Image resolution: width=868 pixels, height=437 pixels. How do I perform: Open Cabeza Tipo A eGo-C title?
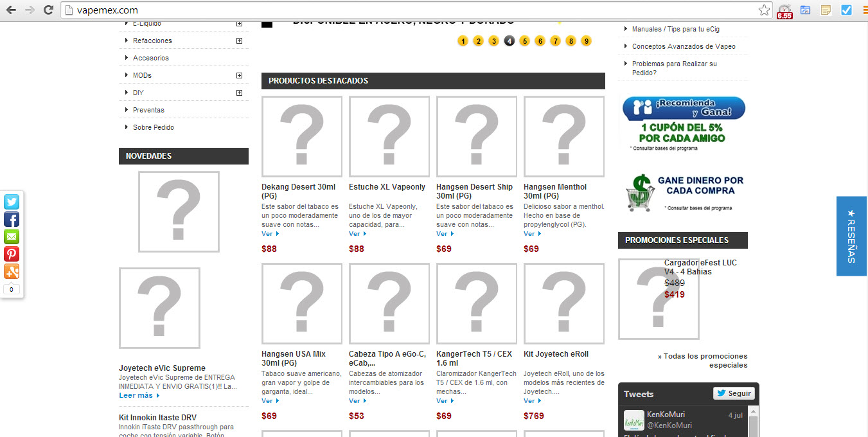coord(387,359)
